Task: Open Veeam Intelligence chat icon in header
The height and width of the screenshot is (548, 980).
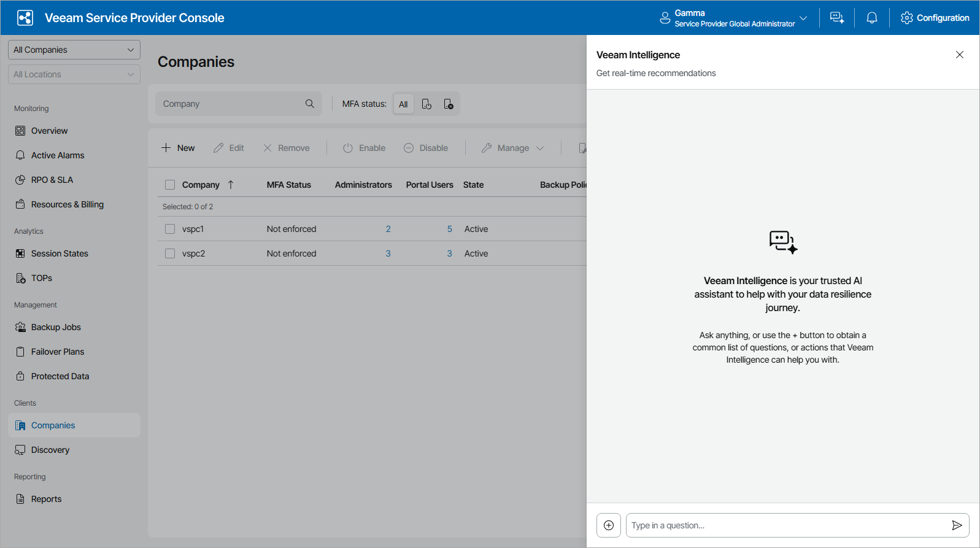Action: (837, 18)
